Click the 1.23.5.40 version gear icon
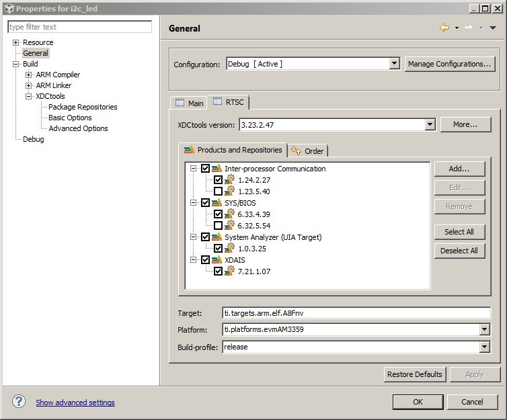Image resolution: width=507 pixels, height=420 pixels. point(229,191)
